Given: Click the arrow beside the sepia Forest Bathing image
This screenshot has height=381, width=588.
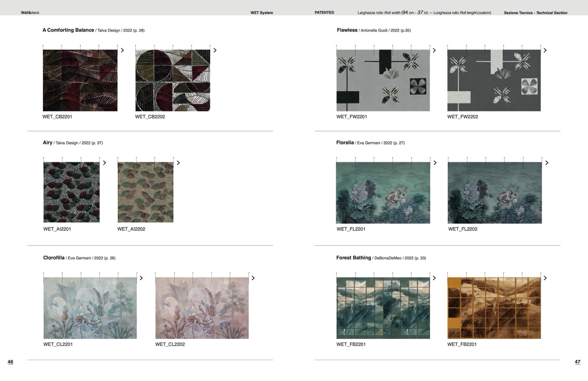Looking at the screenshot, I should (x=545, y=278).
